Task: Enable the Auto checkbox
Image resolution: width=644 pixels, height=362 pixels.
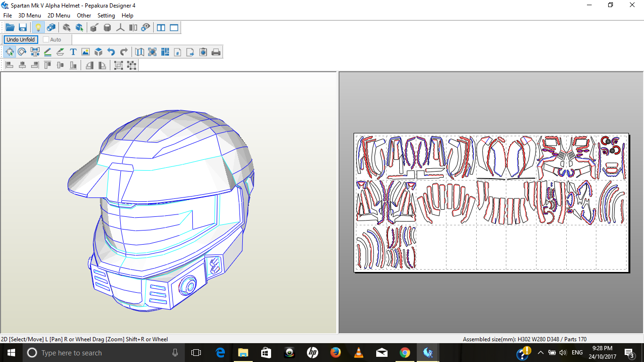Action: point(46,40)
